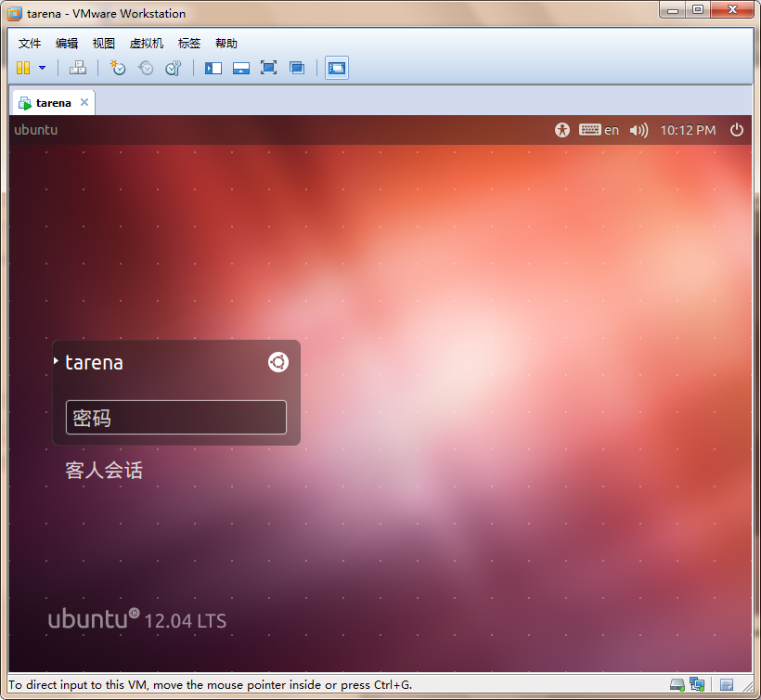Open the snapshot manager icon
The height and width of the screenshot is (700, 761).
[x=174, y=68]
